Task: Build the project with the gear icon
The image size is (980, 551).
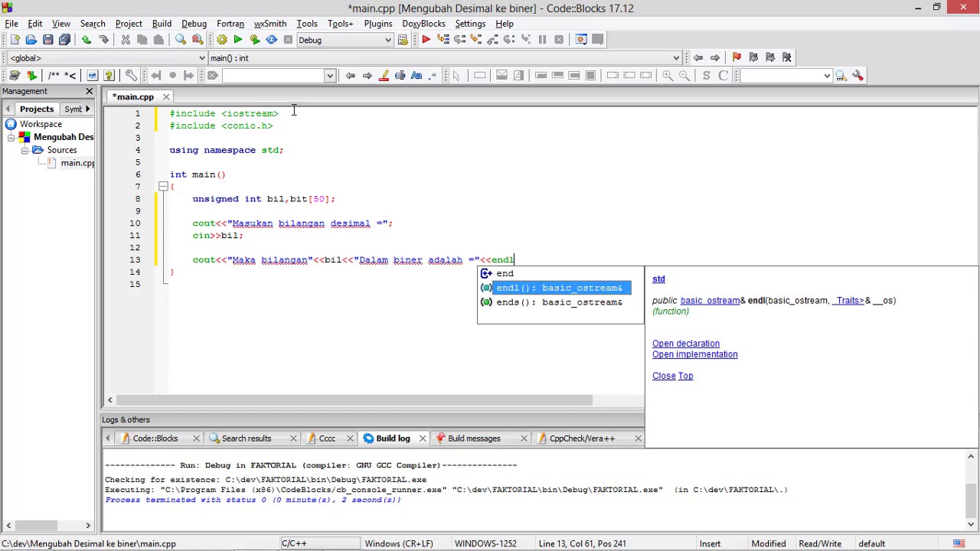Action: coord(221,40)
